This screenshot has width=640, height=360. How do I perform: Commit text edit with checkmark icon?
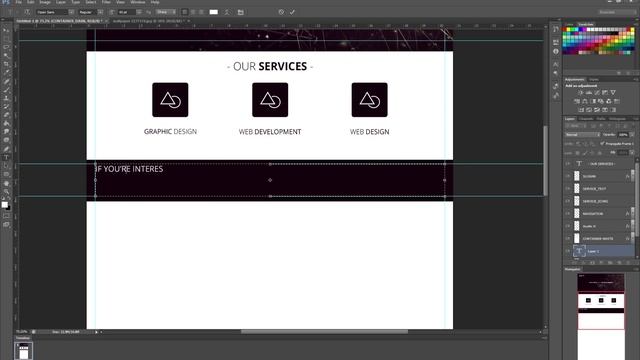click(292, 12)
